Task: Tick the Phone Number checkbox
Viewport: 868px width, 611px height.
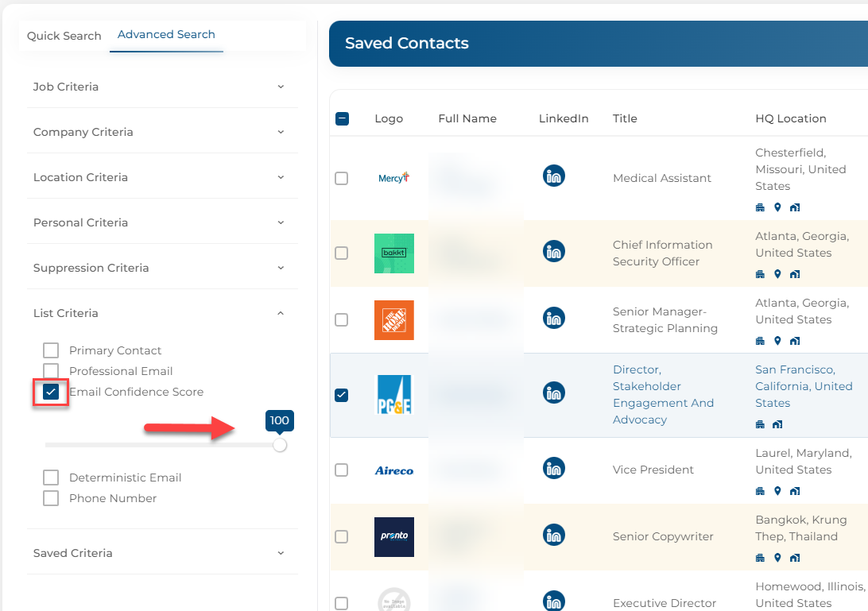Action: tap(51, 498)
